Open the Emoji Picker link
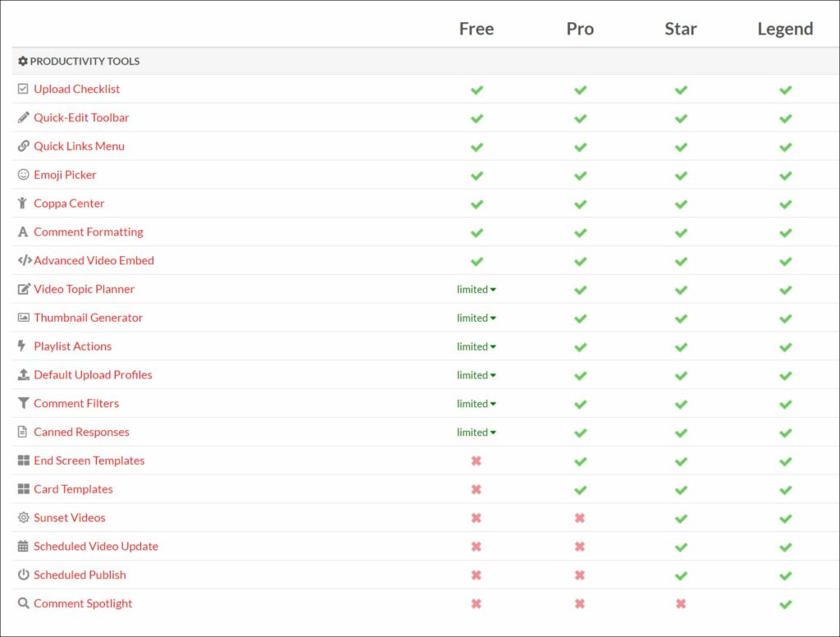The image size is (840, 637). click(65, 175)
